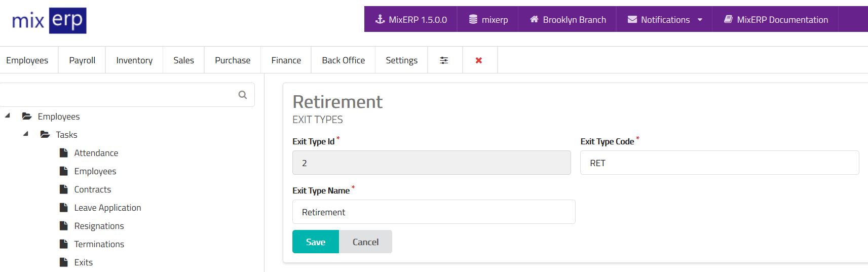This screenshot has height=272, width=868.
Task: Open the Payroll menu
Action: [x=82, y=60]
